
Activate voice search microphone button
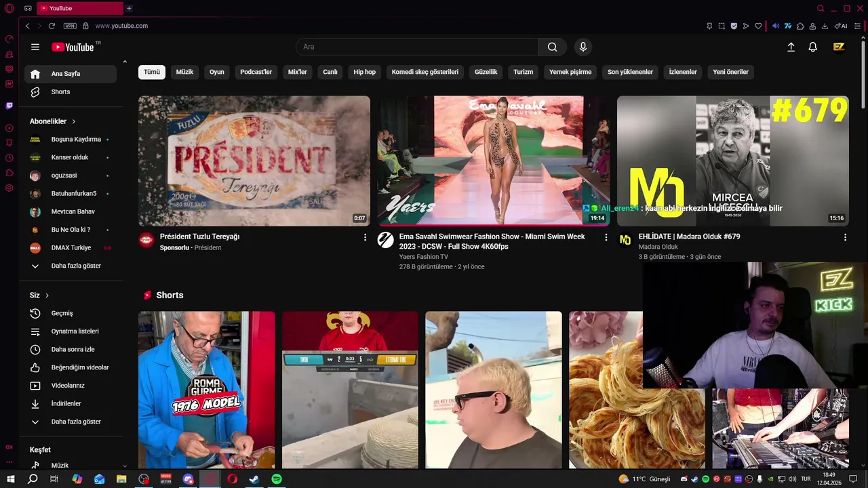583,47
